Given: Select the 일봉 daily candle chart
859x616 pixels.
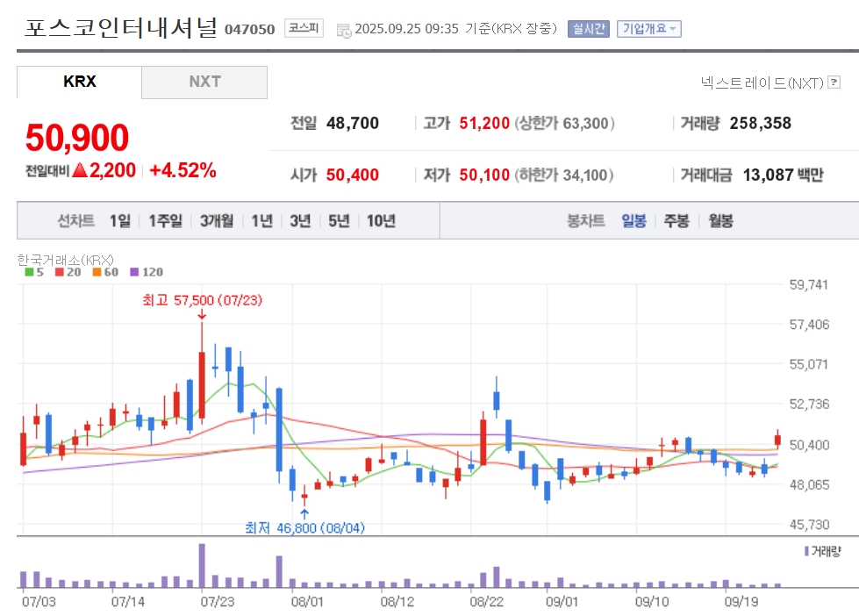Looking at the screenshot, I should pyautogui.click(x=634, y=221).
